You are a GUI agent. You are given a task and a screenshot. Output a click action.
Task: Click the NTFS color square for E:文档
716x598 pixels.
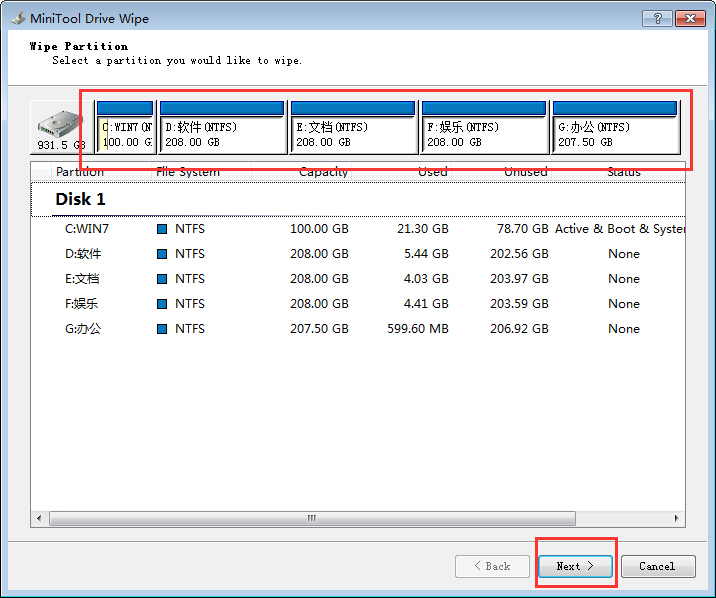[x=162, y=279]
